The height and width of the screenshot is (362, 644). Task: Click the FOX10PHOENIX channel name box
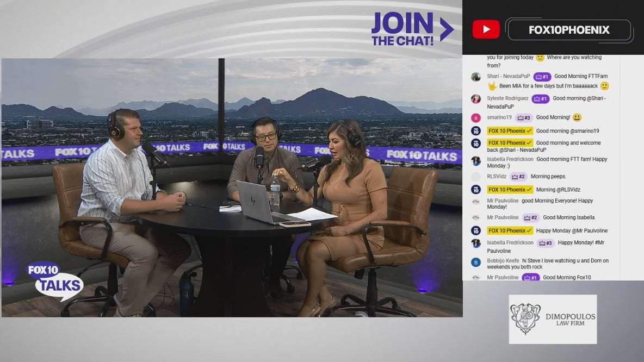tap(569, 30)
